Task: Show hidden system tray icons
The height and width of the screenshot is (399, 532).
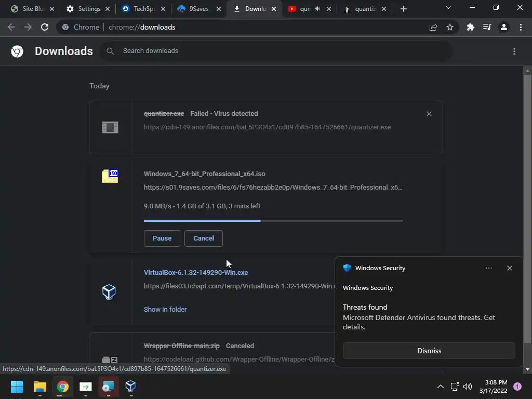Action: click(x=441, y=387)
